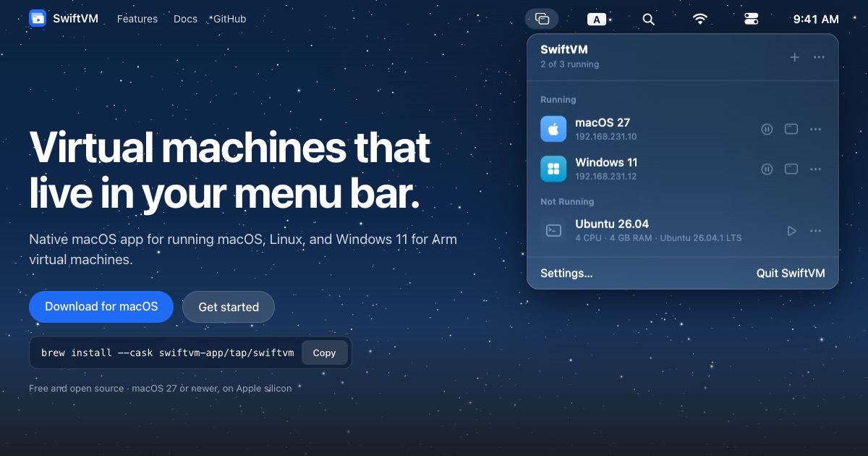Add a new virtual machine with plus

(794, 57)
